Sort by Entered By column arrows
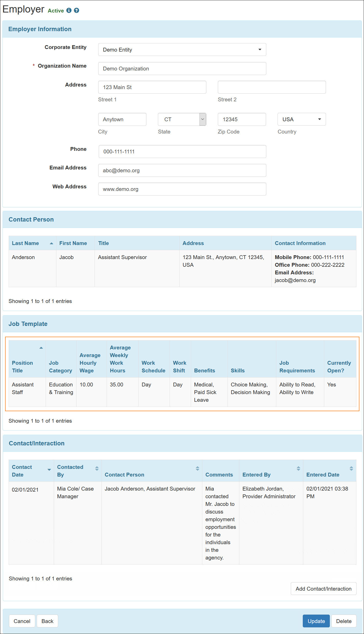This screenshot has height=634, width=364. (298, 468)
